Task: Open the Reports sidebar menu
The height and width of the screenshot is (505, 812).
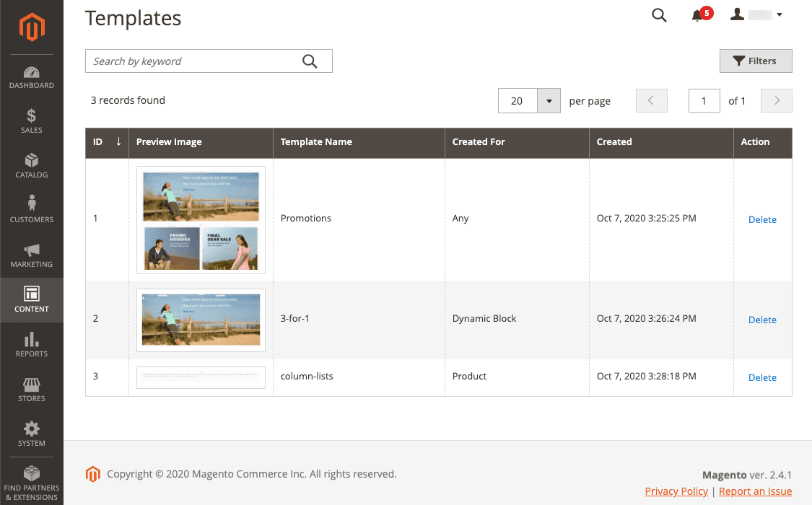Action: click(x=32, y=345)
